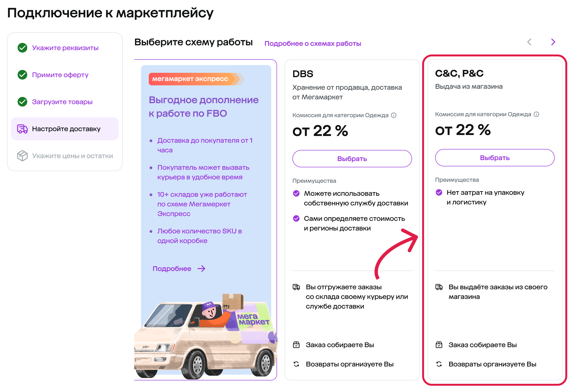
Task: Click the box icon by Укажите цены и остатки
Action: pos(22,156)
